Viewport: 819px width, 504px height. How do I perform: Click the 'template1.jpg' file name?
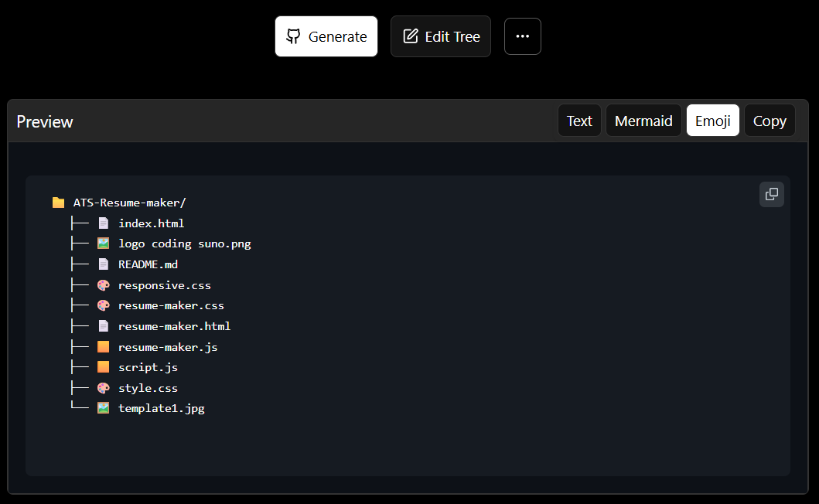pos(162,408)
